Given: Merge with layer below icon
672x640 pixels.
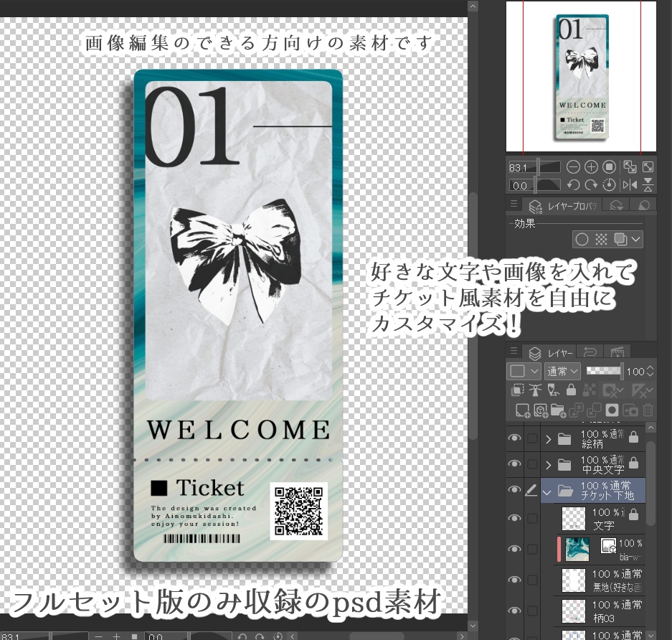Looking at the screenshot, I should click(594, 410).
